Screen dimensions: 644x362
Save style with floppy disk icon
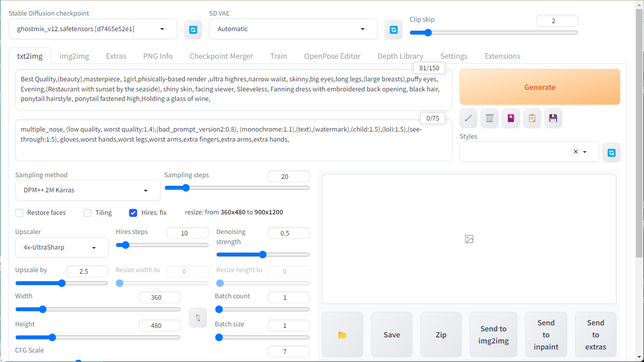pyautogui.click(x=553, y=118)
